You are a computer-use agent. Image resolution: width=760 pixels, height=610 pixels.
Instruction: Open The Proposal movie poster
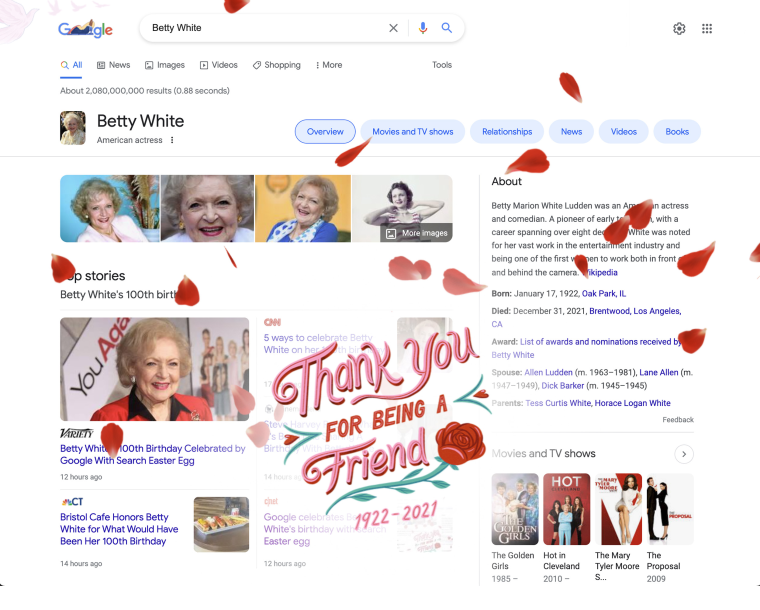[670, 509]
